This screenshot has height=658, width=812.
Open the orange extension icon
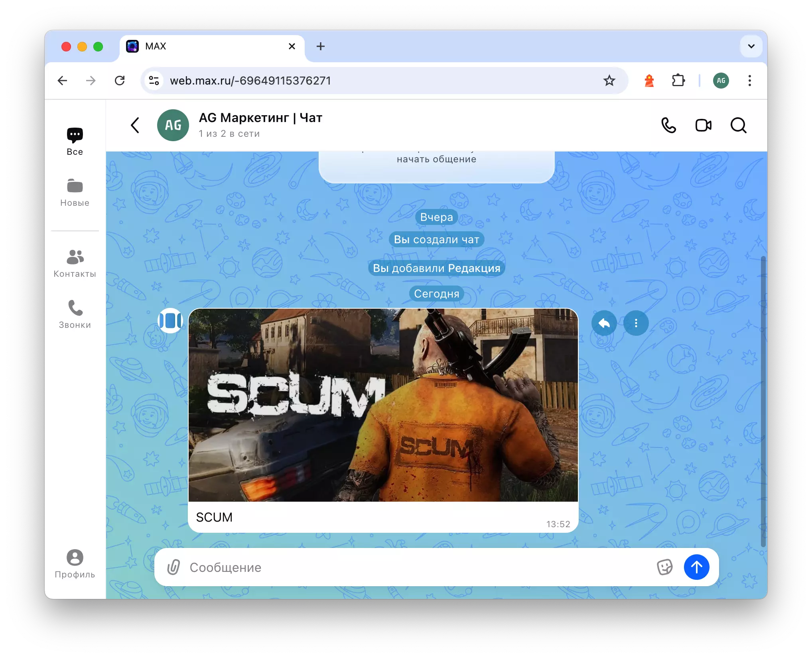coord(649,81)
